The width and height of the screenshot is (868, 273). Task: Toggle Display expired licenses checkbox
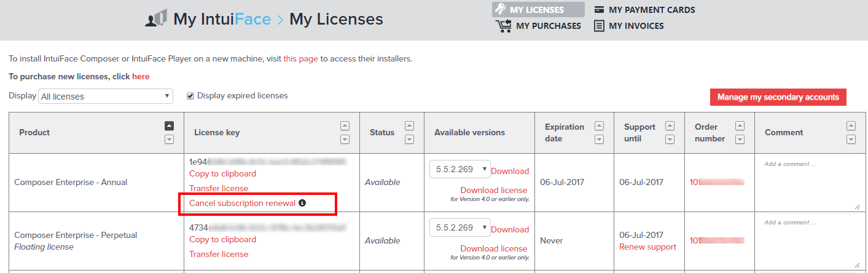click(x=190, y=96)
